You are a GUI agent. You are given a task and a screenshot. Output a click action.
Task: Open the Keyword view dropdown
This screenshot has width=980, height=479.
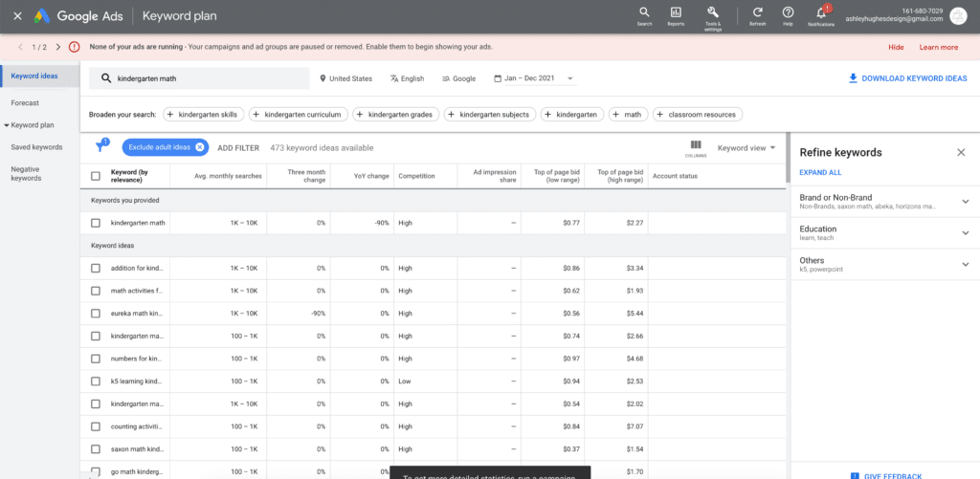(746, 148)
